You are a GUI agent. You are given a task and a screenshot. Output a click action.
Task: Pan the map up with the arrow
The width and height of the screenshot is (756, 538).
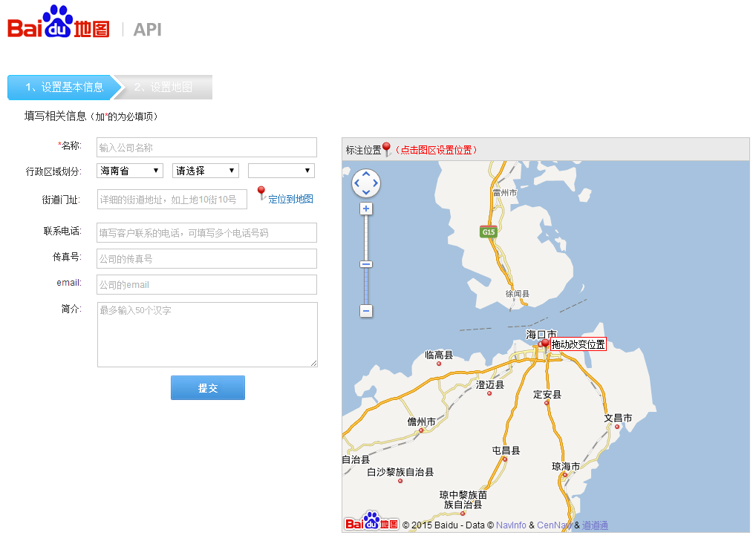pyautogui.click(x=365, y=173)
